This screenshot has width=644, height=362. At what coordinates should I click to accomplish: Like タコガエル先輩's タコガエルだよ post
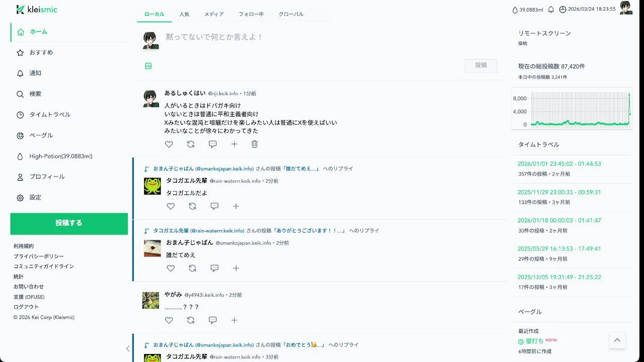[171, 206]
